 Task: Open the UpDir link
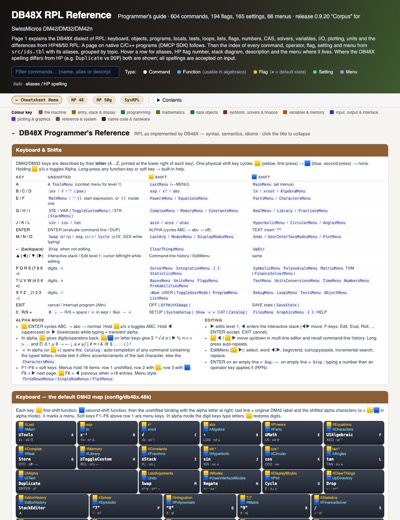click(x=259, y=249)
